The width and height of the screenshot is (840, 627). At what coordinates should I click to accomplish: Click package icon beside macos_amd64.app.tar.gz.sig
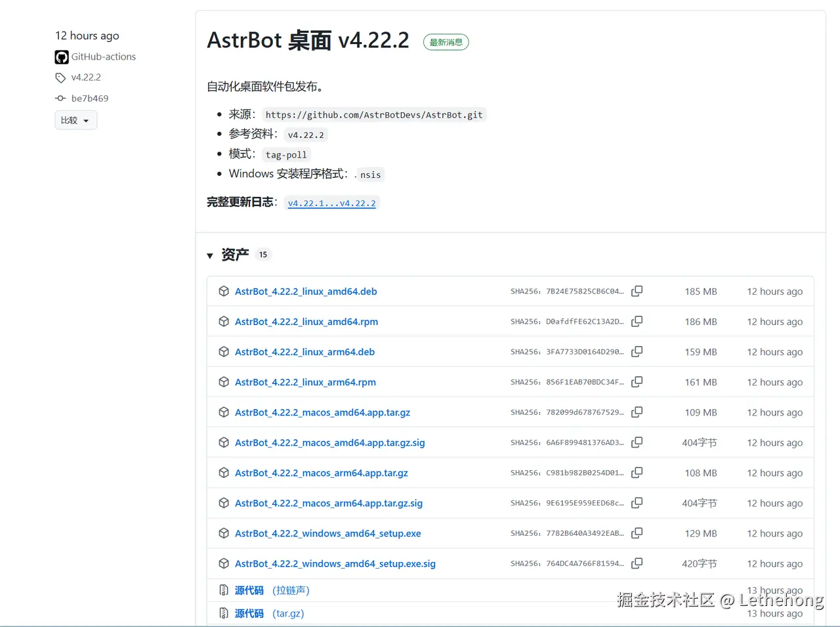coord(224,442)
